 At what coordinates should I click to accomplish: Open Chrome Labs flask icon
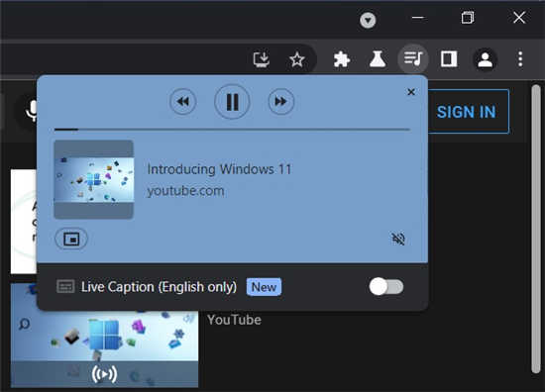point(378,59)
